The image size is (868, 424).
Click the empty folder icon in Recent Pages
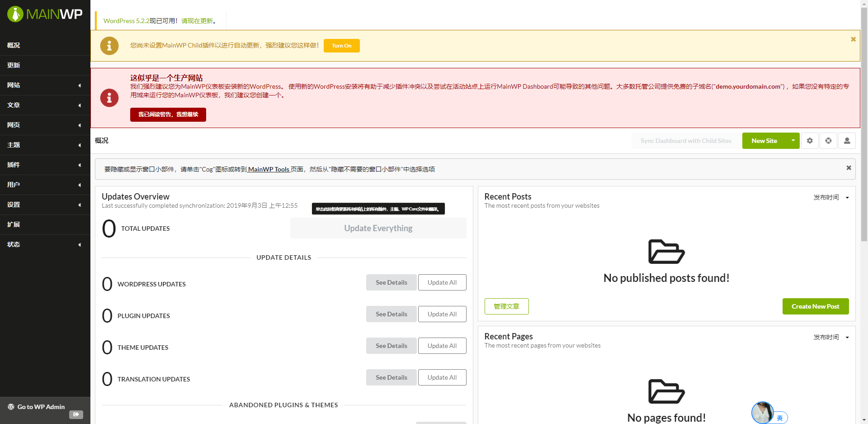pos(666,391)
